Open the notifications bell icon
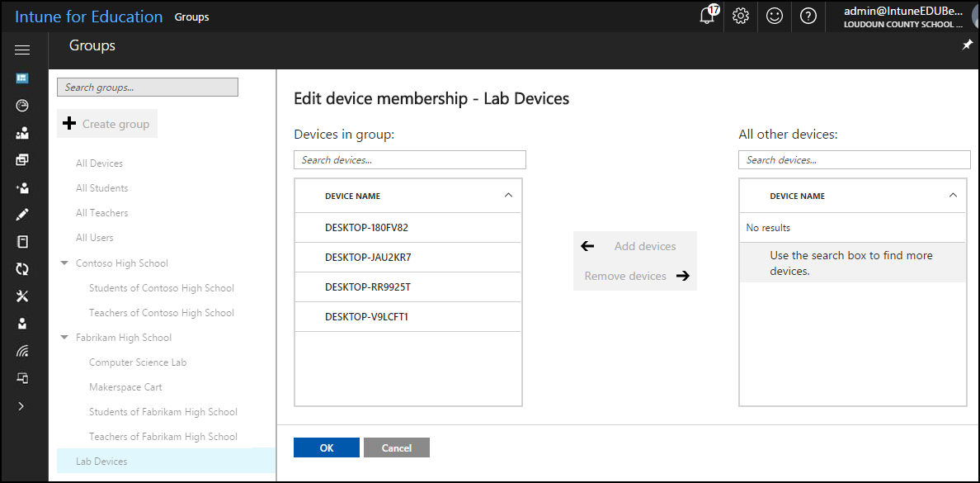The image size is (980, 483). coord(707,16)
